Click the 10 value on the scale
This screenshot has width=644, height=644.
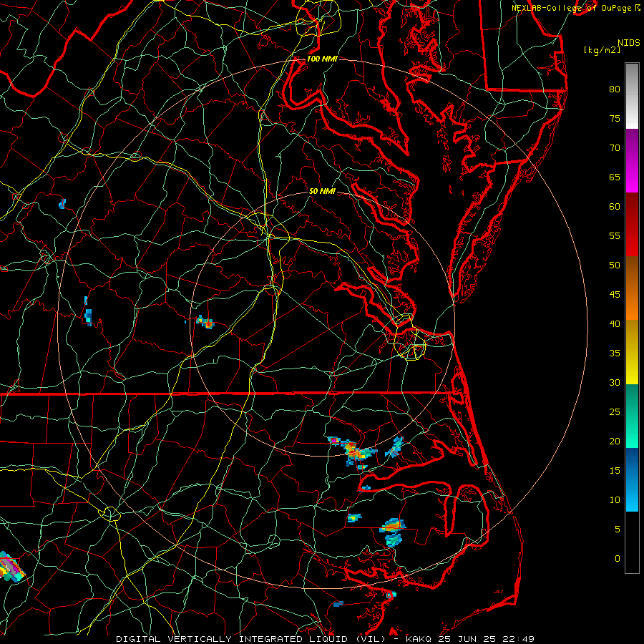tap(615, 500)
